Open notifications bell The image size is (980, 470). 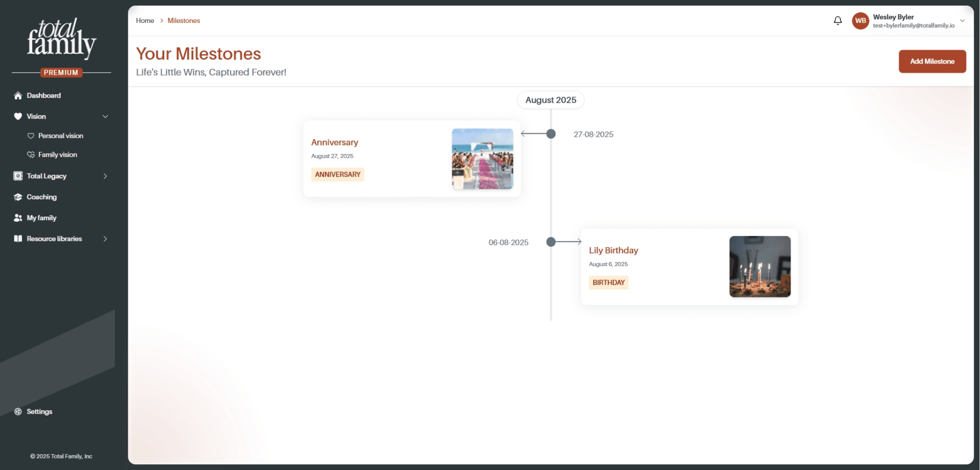point(838,21)
